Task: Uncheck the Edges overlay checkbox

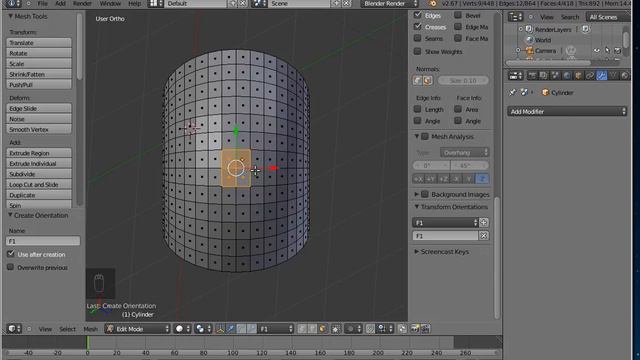Action: pyautogui.click(x=417, y=15)
